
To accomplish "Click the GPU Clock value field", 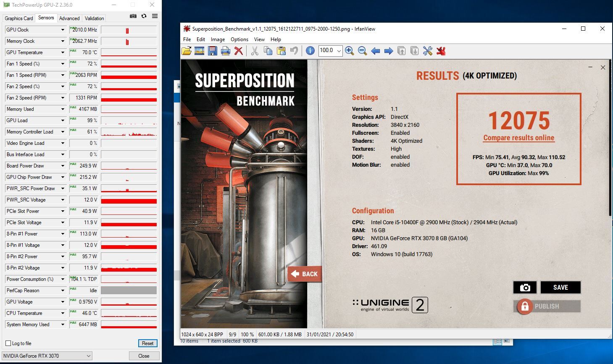I will point(84,30).
